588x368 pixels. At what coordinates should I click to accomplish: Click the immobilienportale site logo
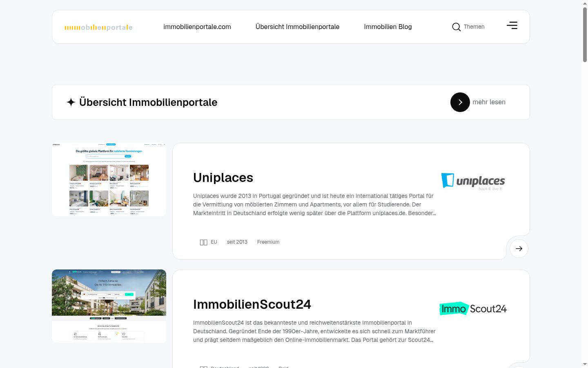coord(98,27)
